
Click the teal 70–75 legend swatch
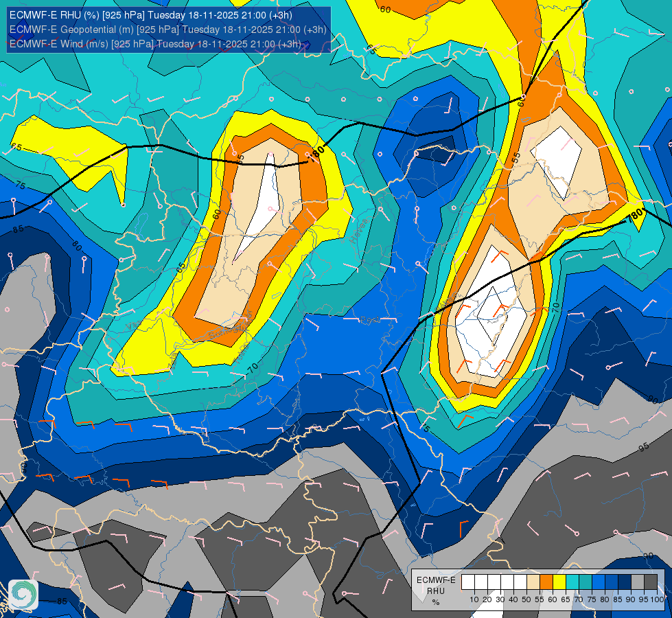coord(586,582)
